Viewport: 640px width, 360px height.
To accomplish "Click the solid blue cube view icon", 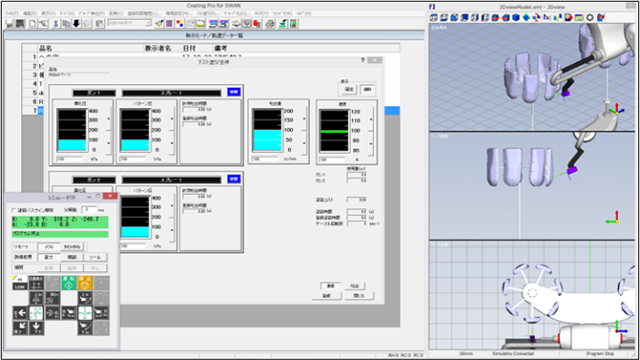I will tap(516, 18).
